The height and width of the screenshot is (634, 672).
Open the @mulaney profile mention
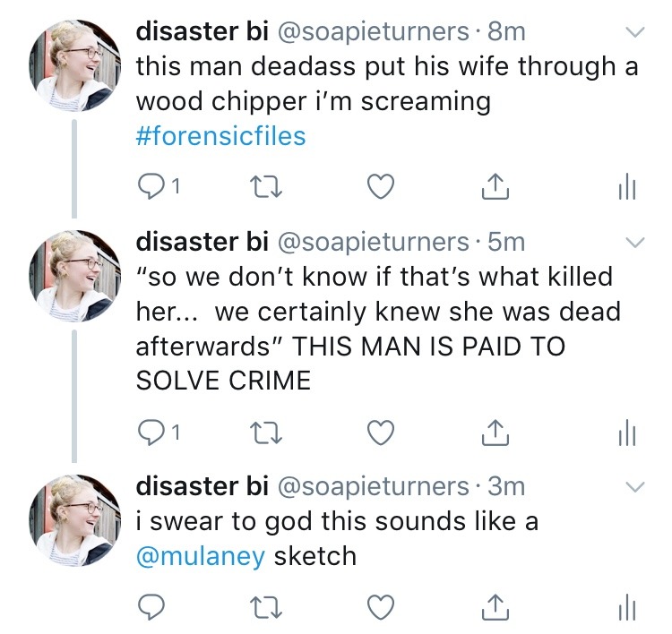tap(200, 555)
